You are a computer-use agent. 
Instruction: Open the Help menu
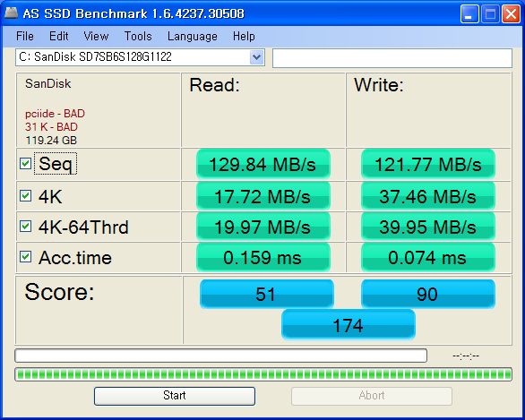click(x=244, y=36)
